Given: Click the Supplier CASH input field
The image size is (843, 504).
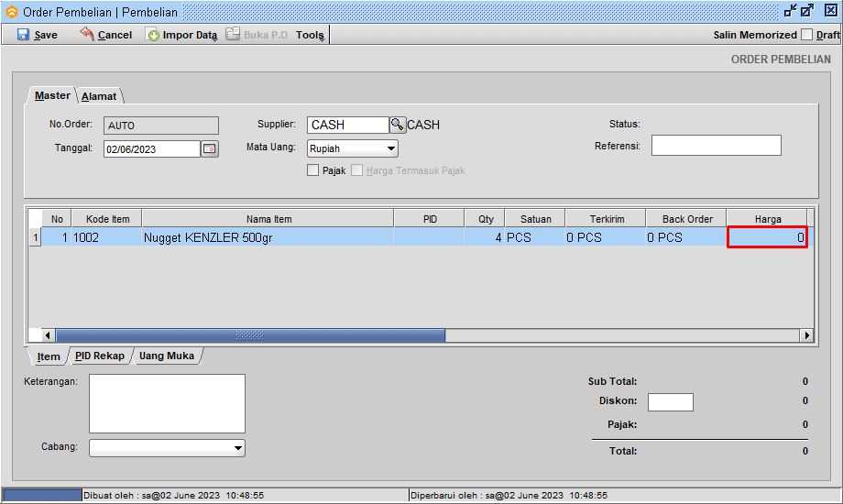Looking at the screenshot, I should (348, 125).
